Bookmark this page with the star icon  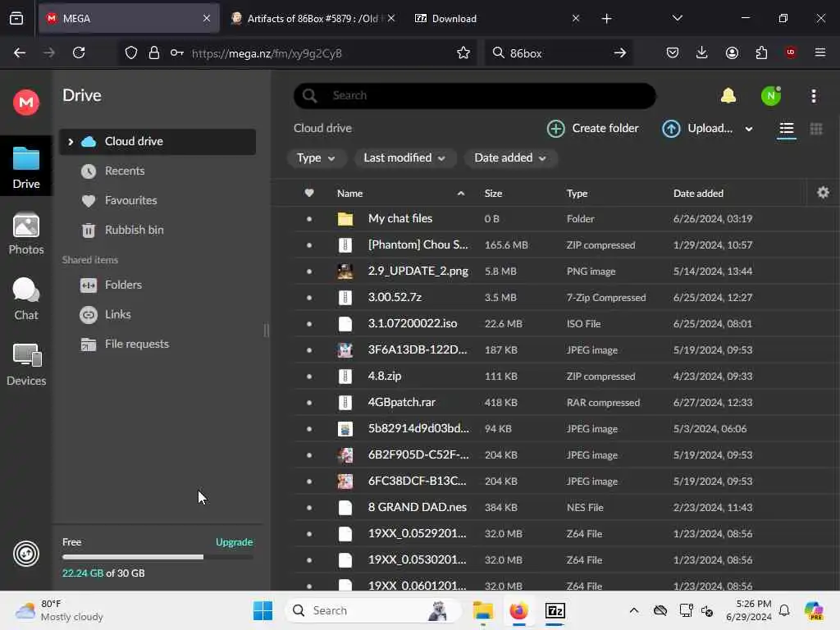[x=463, y=52]
